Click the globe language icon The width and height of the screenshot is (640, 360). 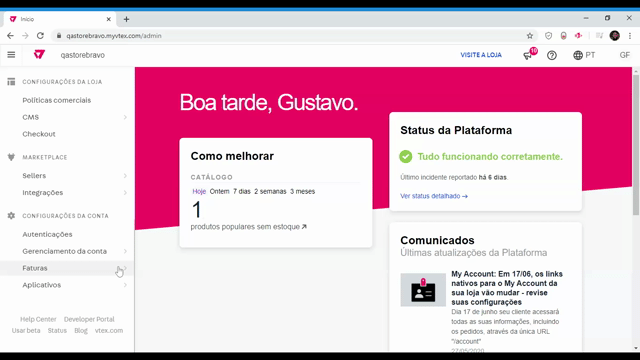(578, 55)
